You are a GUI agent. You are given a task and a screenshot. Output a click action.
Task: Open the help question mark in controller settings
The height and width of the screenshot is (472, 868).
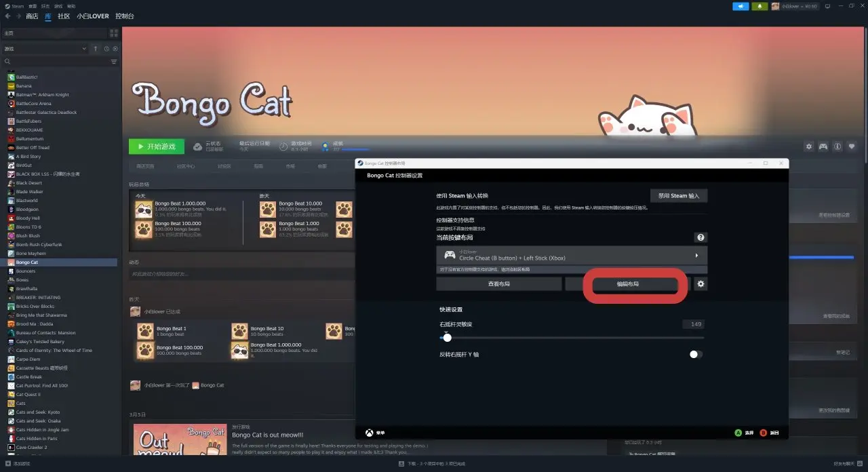[701, 237]
